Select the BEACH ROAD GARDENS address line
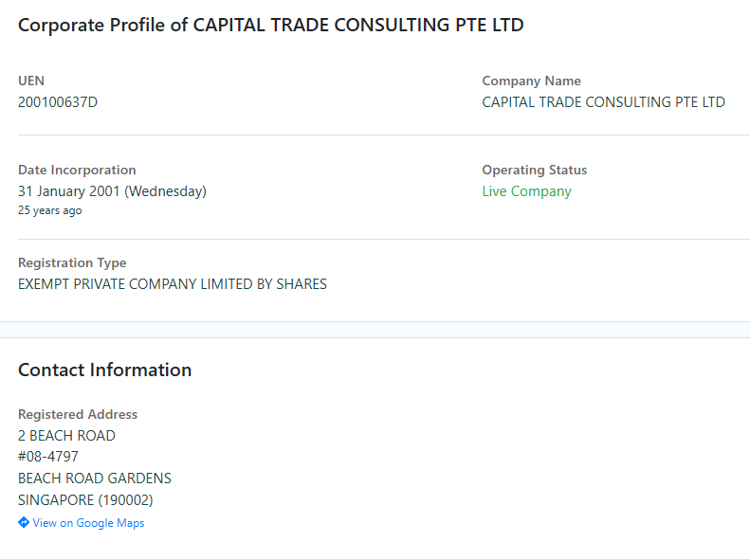 coord(95,479)
